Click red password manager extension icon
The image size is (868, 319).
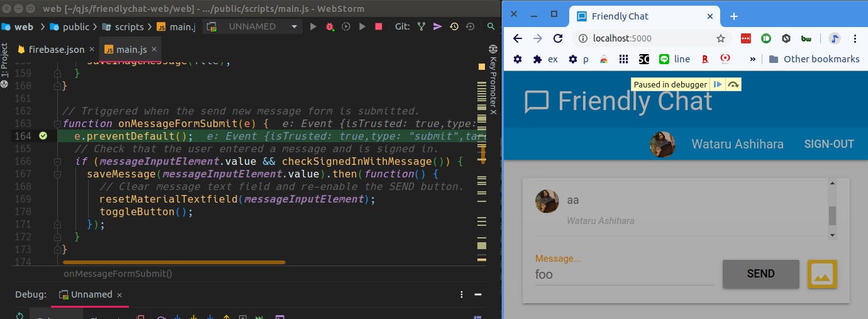point(746,38)
